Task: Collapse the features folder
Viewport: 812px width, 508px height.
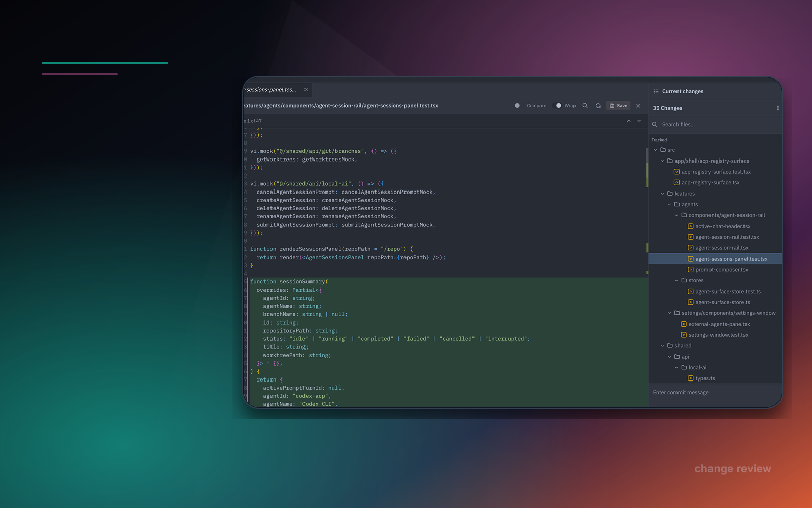Action: click(663, 194)
